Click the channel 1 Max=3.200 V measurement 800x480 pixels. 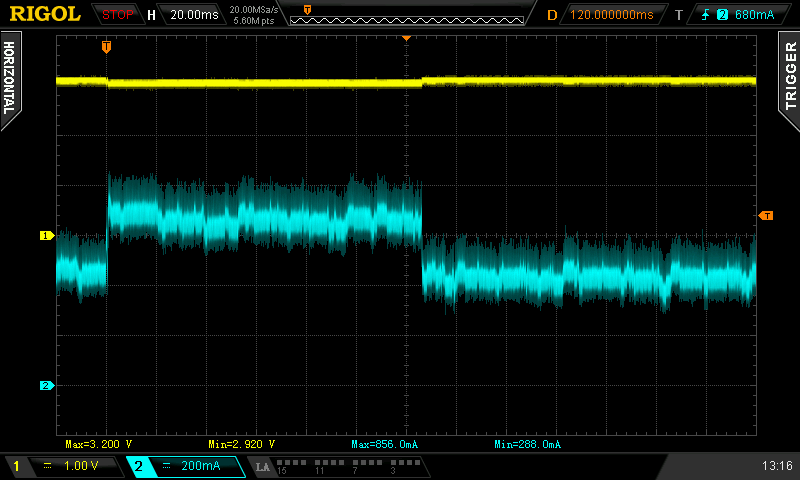(x=98, y=444)
